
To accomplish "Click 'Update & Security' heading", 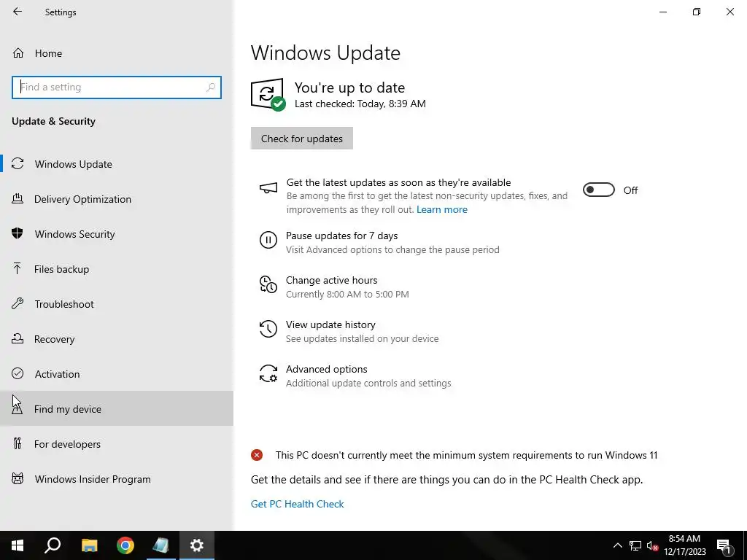I will point(53,122).
